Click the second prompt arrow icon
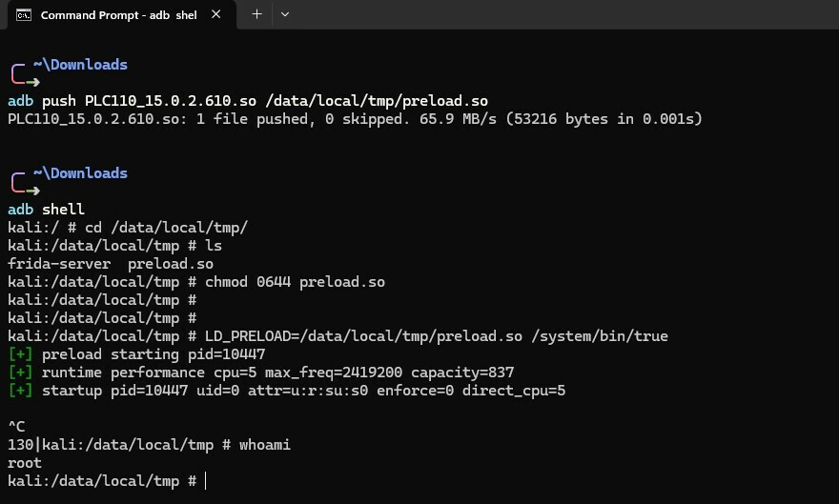The image size is (839, 504). 25,183
